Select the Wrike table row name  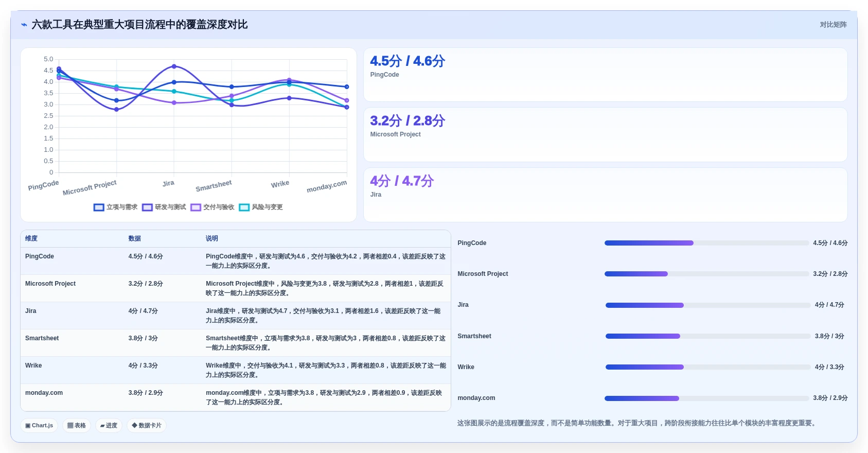[x=33, y=365]
